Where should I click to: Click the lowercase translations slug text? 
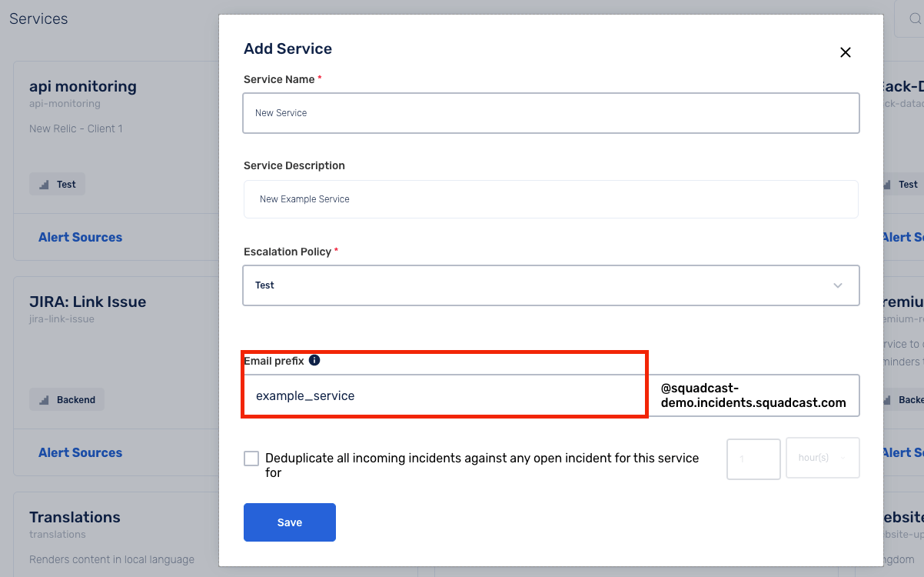(x=58, y=535)
